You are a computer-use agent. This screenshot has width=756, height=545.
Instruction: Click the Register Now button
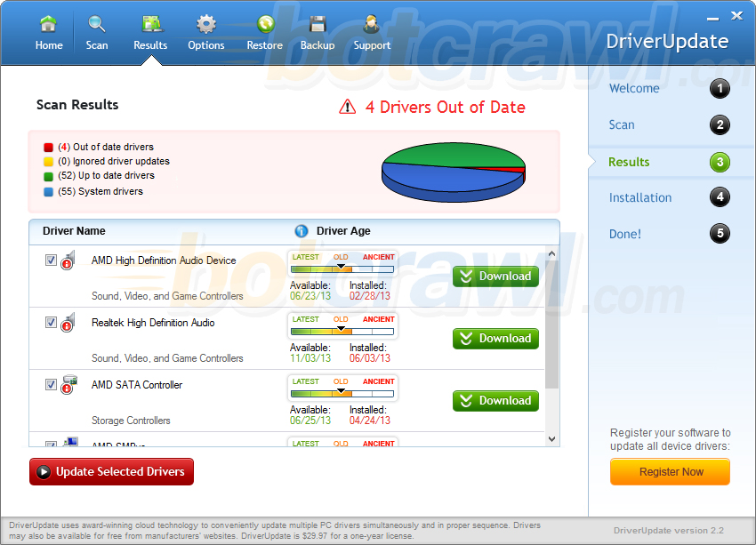click(670, 472)
